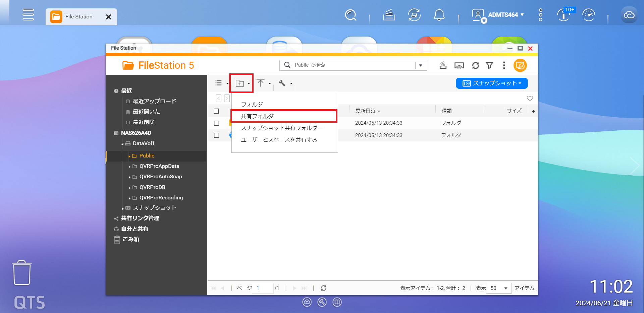Choose ユーザーとスペースを共有する menu entry
This screenshot has width=644, height=313.
pos(284,140)
